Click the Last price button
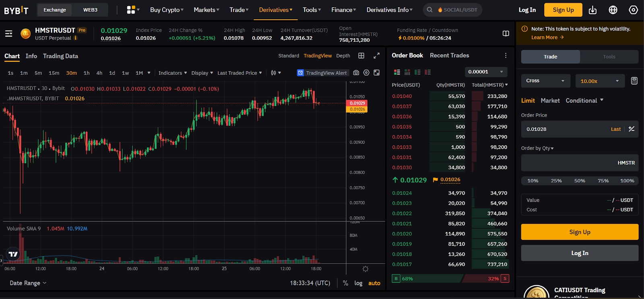644x299 pixels. 615,129
